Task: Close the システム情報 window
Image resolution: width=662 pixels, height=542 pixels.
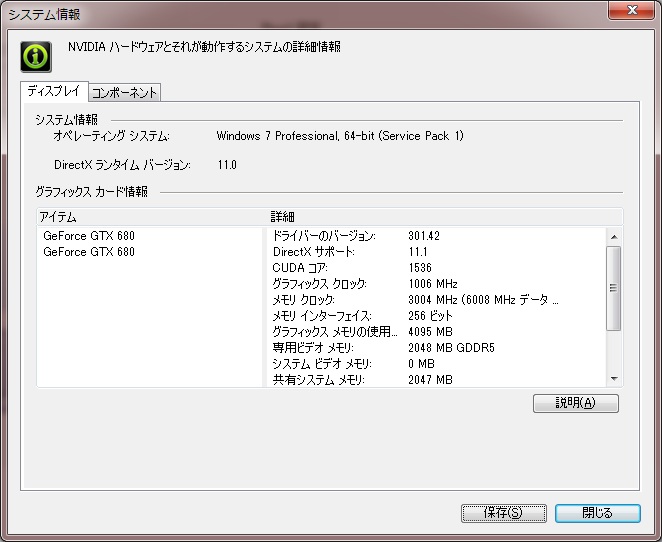Action: [x=631, y=10]
